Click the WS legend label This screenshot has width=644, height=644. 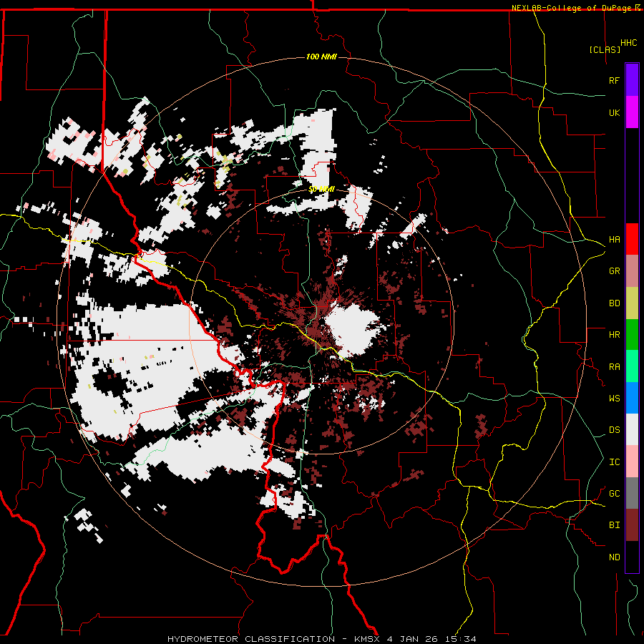pos(614,399)
